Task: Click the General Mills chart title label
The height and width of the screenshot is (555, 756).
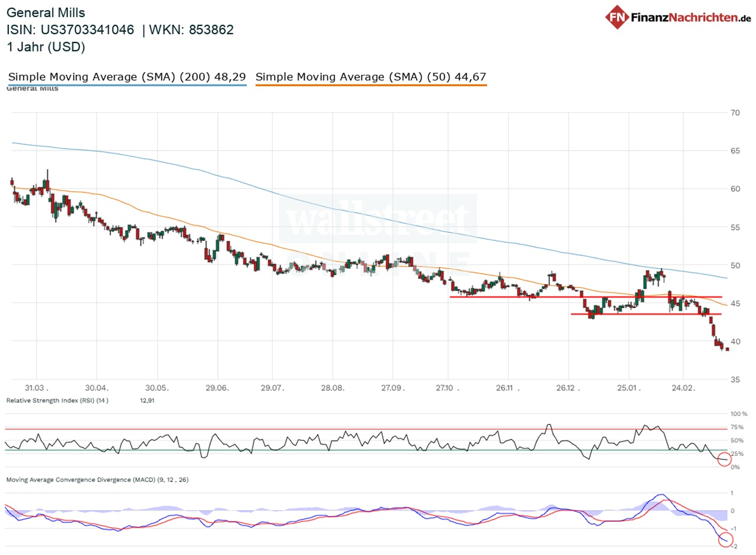Action: pos(45,12)
